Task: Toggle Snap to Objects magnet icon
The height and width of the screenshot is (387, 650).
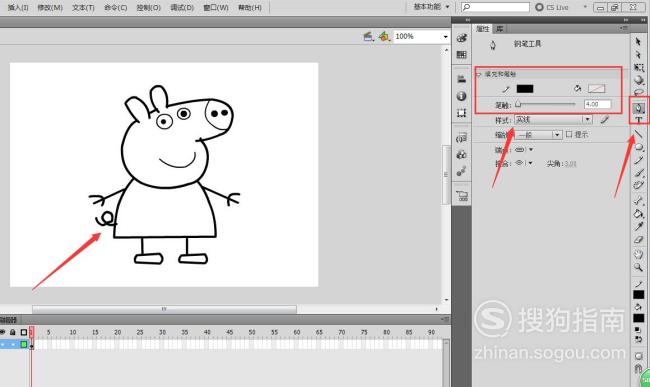Action: tap(638, 368)
